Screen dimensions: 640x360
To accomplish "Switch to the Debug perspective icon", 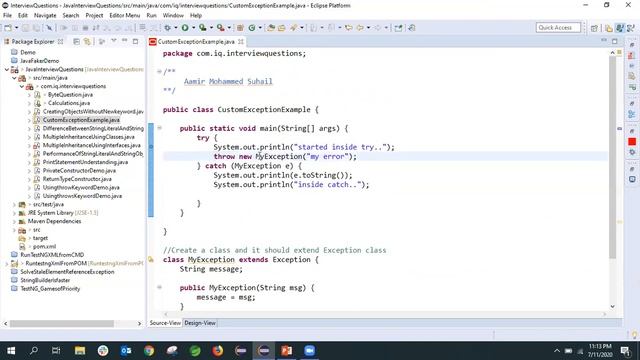I will click(x=631, y=28).
